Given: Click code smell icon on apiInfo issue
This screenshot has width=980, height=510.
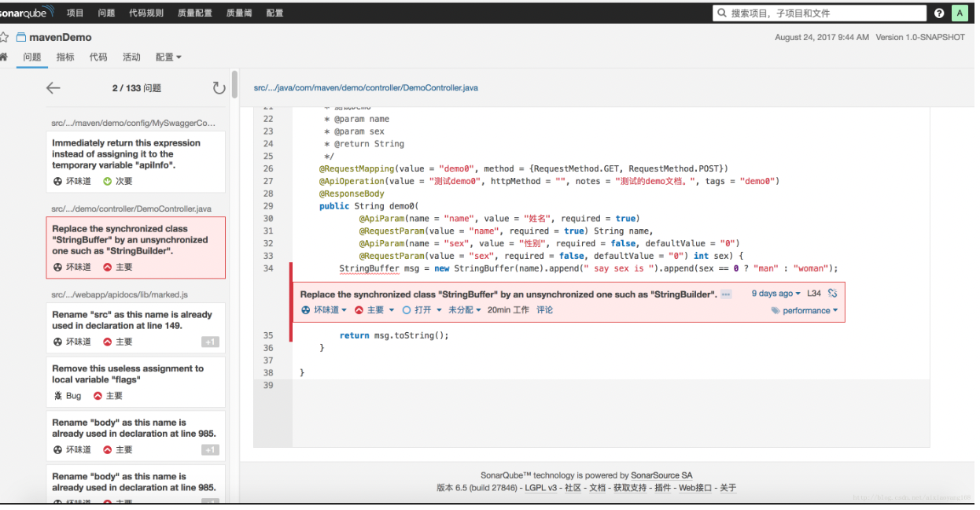Looking at the screenshot, I should 57,181.
